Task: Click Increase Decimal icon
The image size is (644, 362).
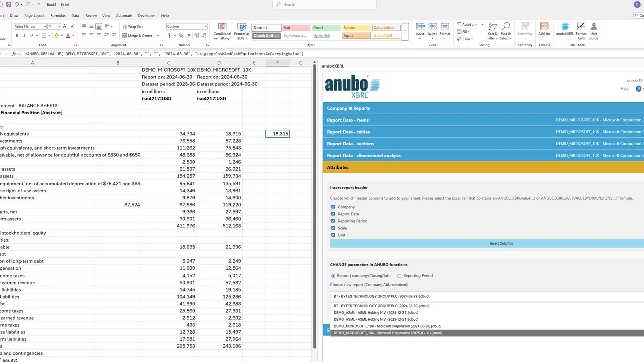Action: point(197,36)
